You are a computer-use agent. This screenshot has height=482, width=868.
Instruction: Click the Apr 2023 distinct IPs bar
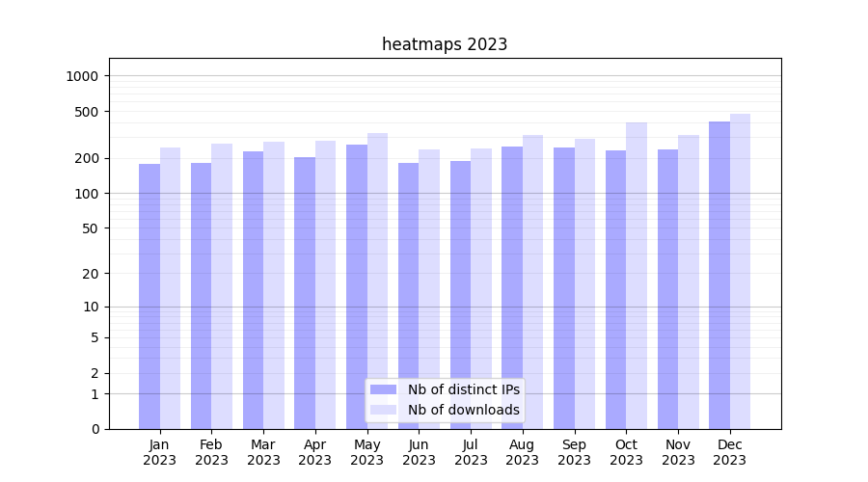[305, 293]
